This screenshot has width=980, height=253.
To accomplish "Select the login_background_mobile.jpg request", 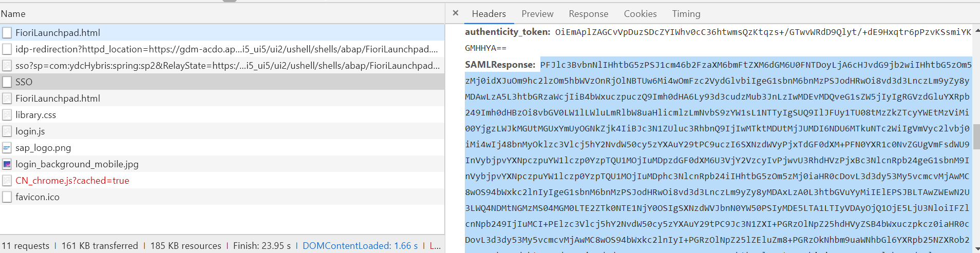I will [x=222, y=164].
